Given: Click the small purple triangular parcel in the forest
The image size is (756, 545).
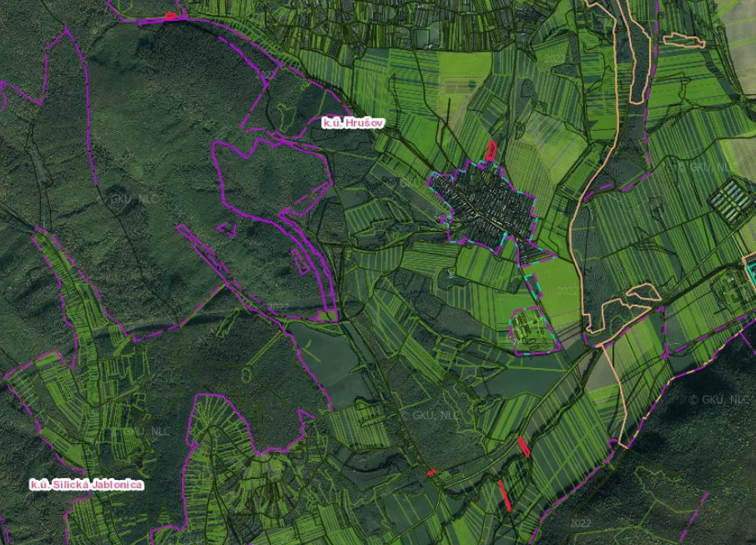Looking at the screenshot, I should [x=227, y=229].
